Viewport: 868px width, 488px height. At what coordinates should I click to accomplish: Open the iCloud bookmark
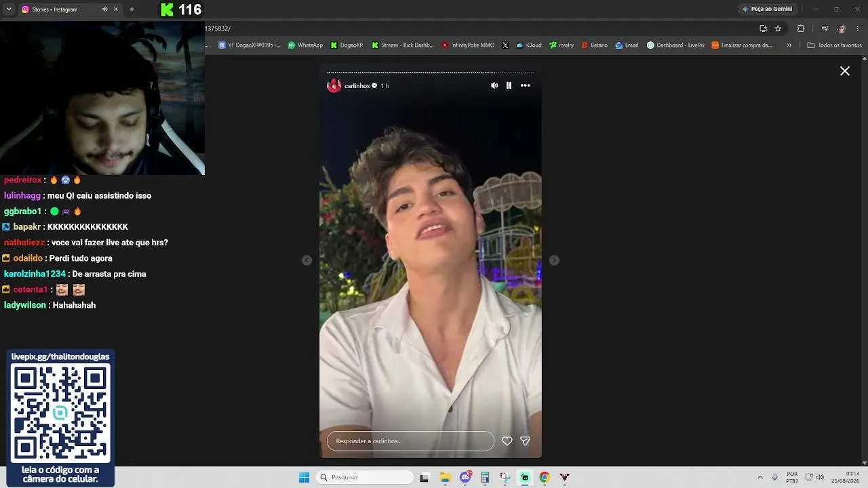529,45
